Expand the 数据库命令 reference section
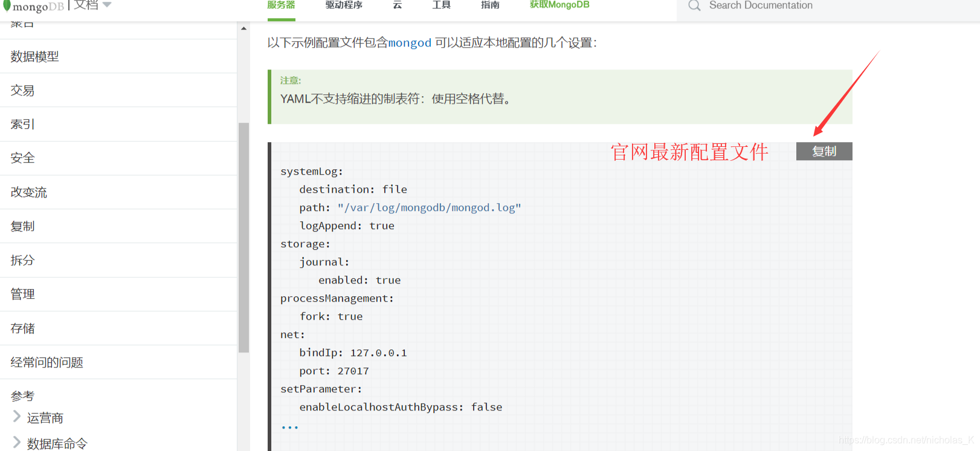Viewport: 980px width, 451px height. tap(16, 442)
